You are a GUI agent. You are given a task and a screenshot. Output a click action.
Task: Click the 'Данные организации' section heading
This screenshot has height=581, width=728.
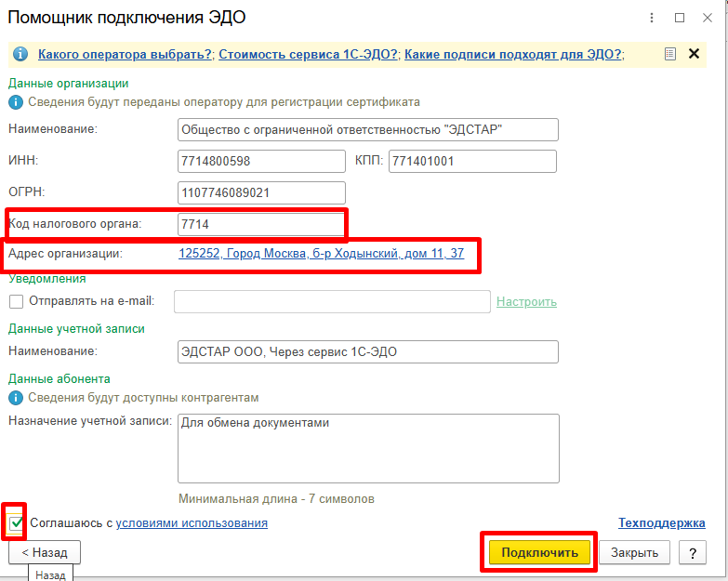tap(68, 84)
